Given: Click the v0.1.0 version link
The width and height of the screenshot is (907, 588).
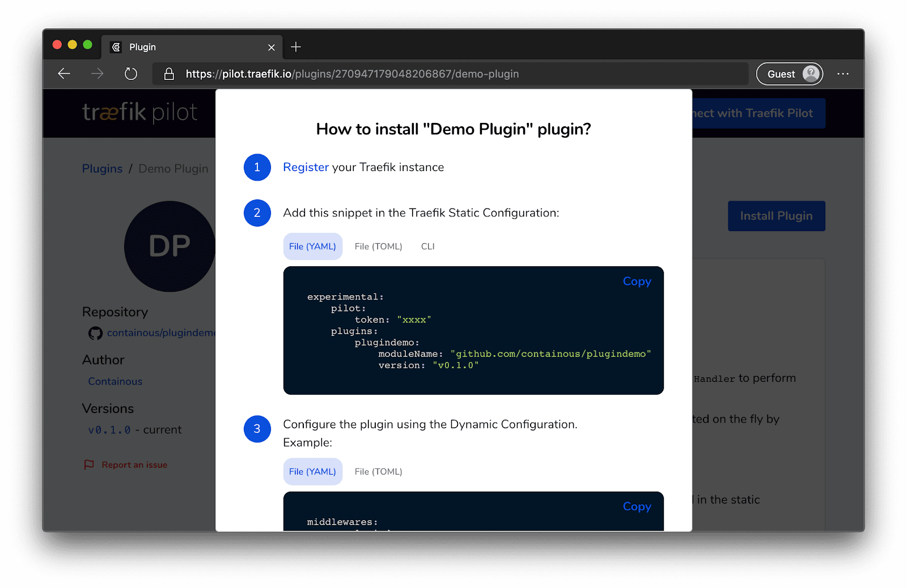Looking at the screenshot, I should (x=109, y=430).
